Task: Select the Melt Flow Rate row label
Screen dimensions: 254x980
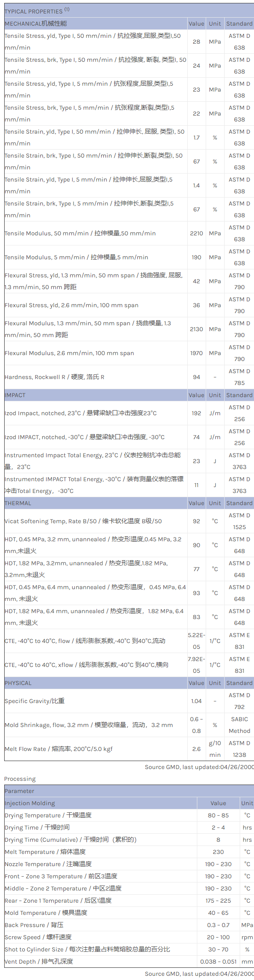Action: pyautogui.click(x=58, y=749)
